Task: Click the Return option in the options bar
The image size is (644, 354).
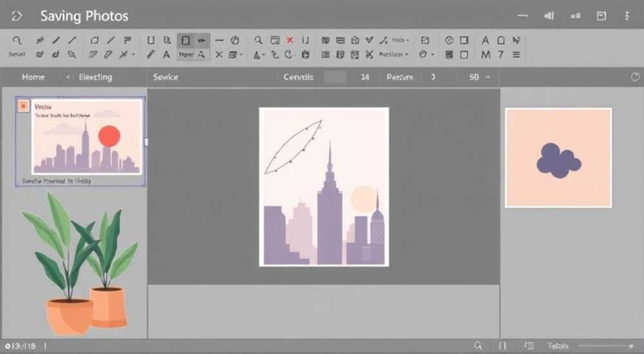Action: coord(400,77)
